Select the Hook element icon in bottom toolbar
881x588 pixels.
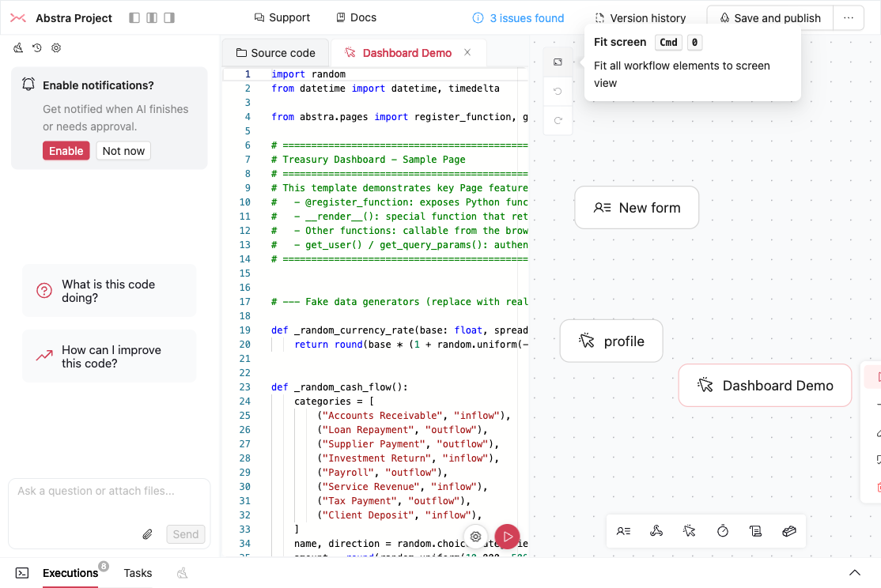pos(656,531)
